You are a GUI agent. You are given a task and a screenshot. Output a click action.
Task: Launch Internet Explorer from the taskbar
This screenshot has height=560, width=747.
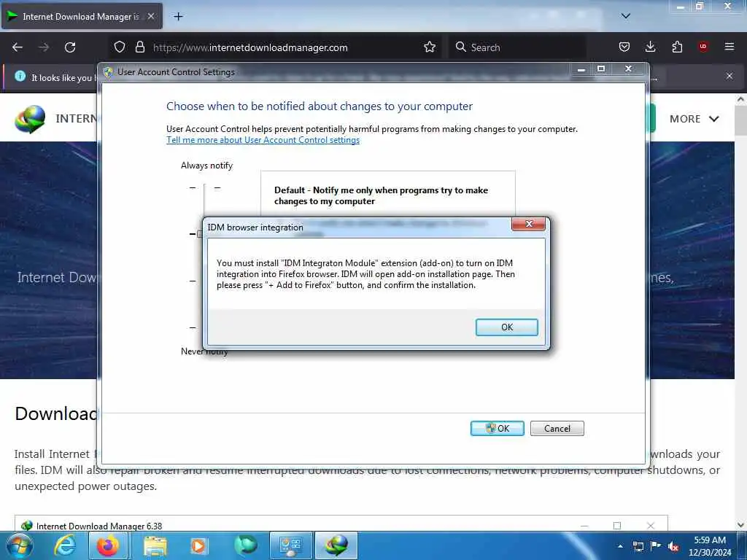(64, 546)
